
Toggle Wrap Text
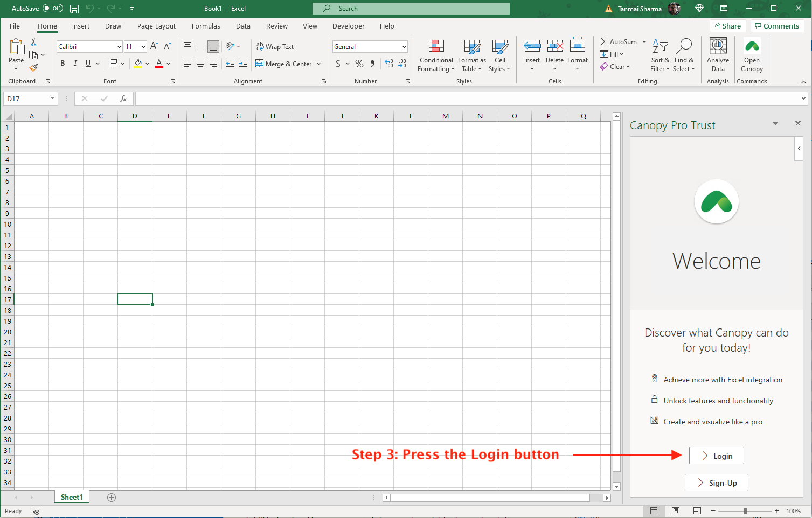275,47
